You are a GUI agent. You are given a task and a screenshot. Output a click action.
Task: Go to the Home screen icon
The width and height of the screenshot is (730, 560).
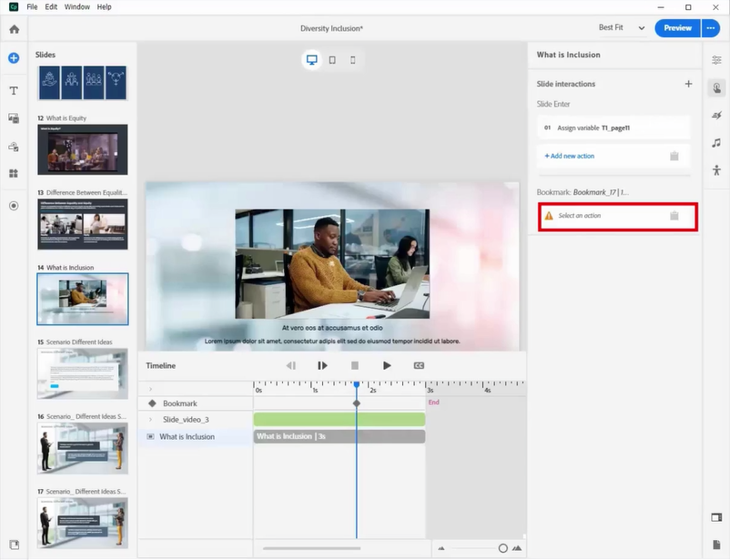(x=14, y=29)
